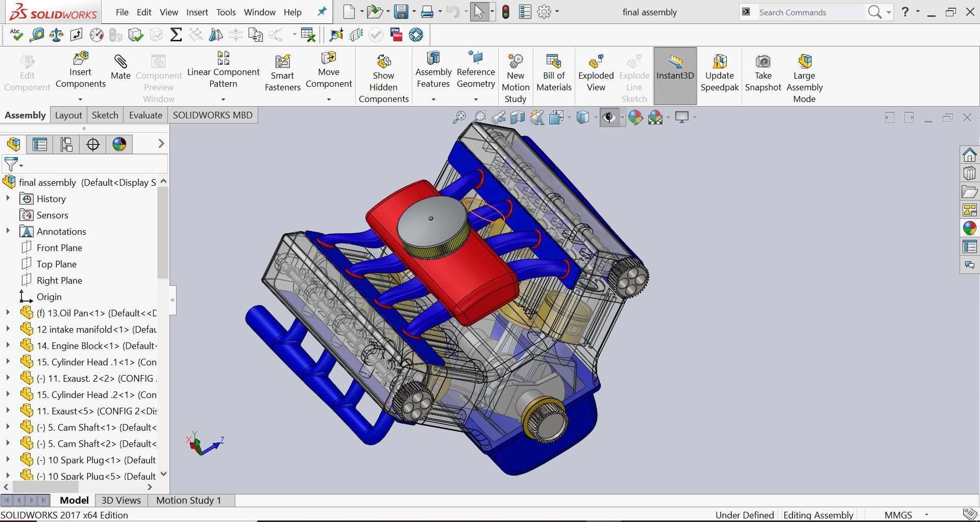980x522 pixels.
Task: Switch to SOLIDWORKS MBD tab
Action: click(212, 115)
